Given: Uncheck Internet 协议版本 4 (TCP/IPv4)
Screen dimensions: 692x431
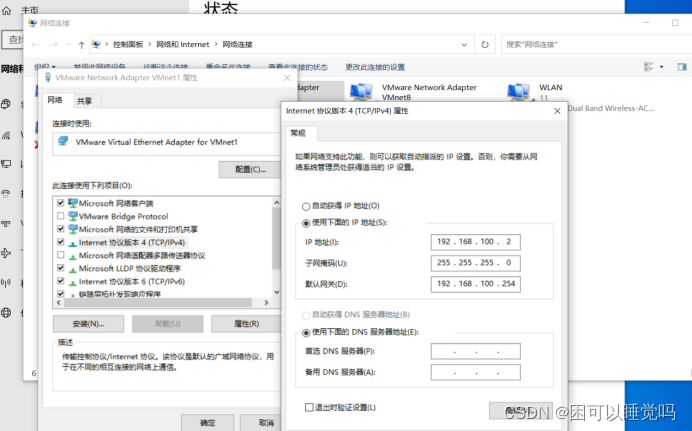Looking at the screenshot, I should coord(61,242).
